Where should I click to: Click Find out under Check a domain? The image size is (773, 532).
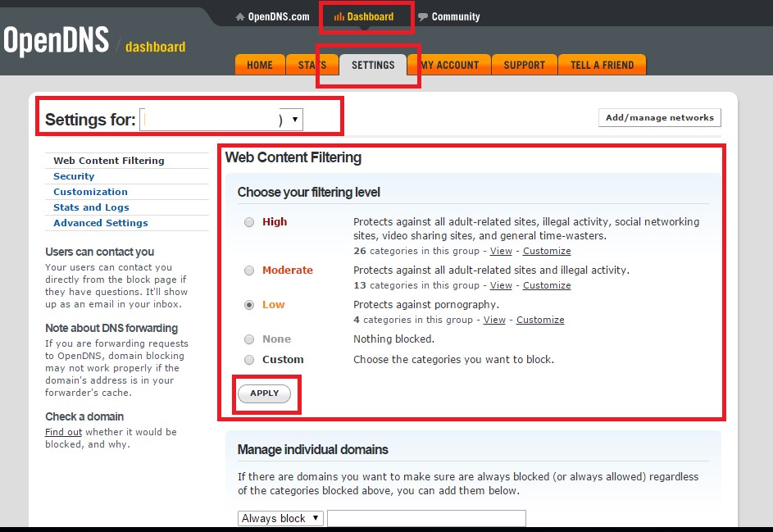64,432
